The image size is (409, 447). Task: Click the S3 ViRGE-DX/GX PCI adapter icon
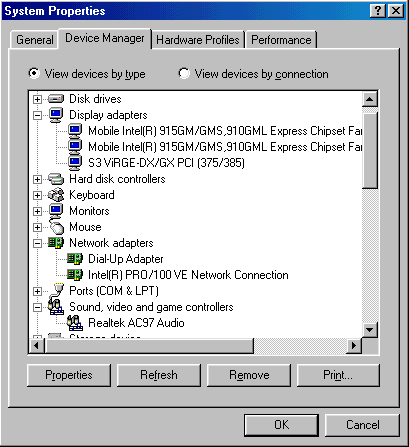[x=75, y=163]
